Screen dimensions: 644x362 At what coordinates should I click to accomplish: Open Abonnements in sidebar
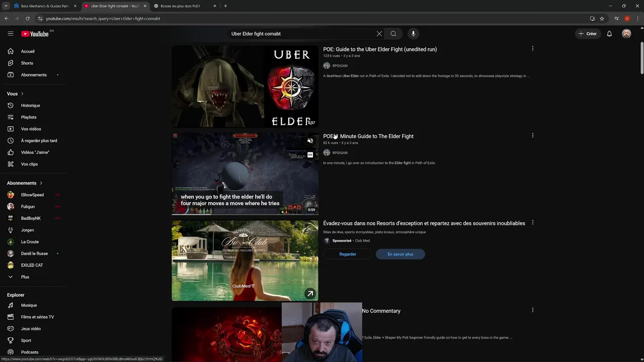tap(33, 75)
